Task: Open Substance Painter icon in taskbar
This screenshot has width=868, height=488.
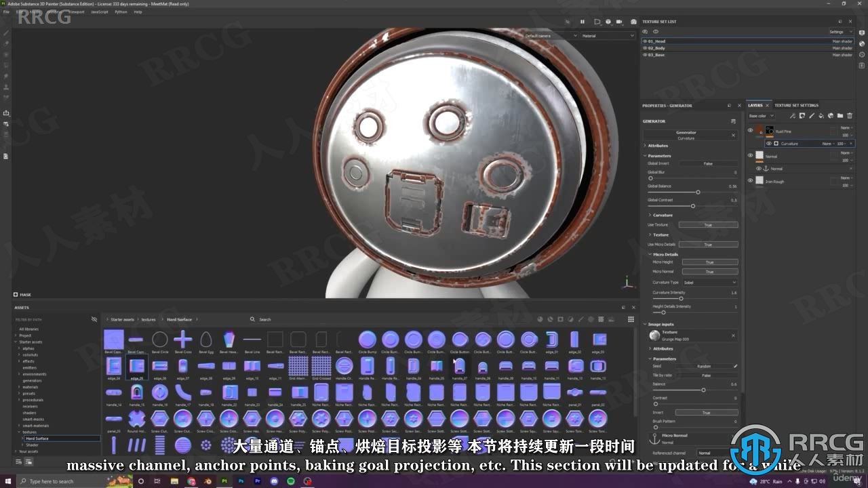Action: click(224, 481)
